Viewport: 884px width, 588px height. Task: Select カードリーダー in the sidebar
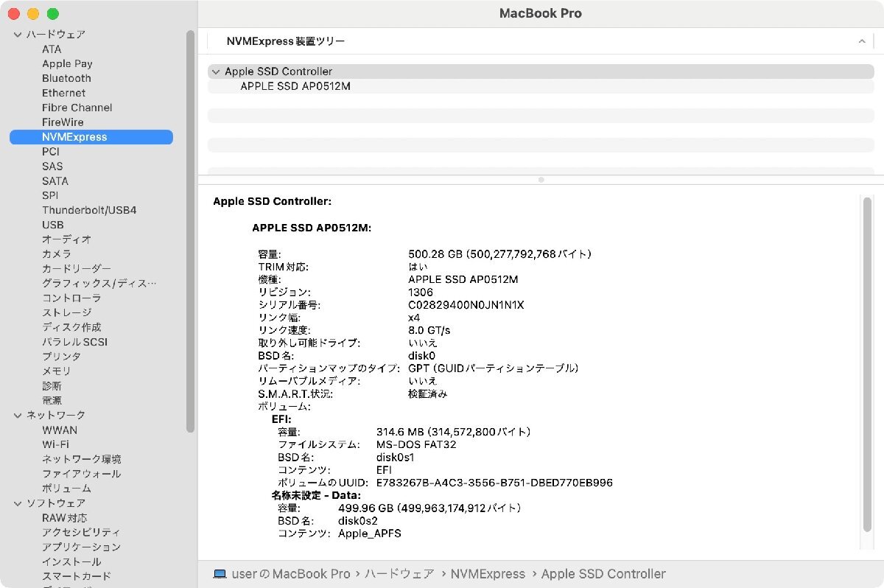(77, 268)
